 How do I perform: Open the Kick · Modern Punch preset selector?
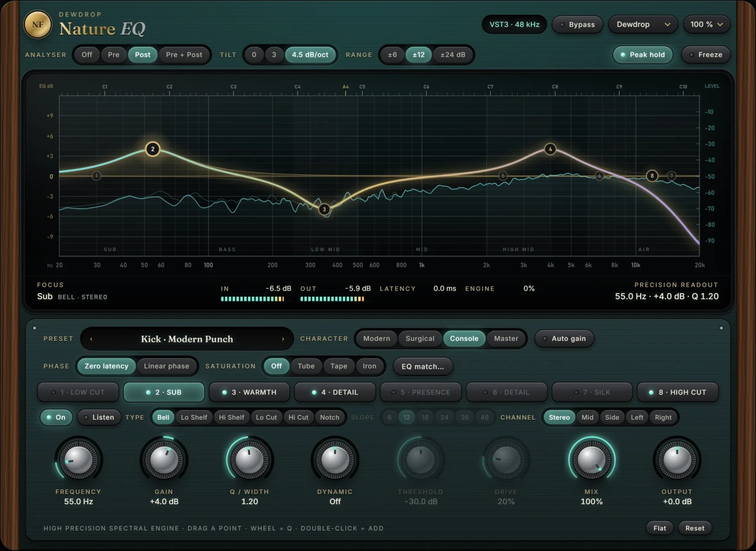tap(187, 339)
